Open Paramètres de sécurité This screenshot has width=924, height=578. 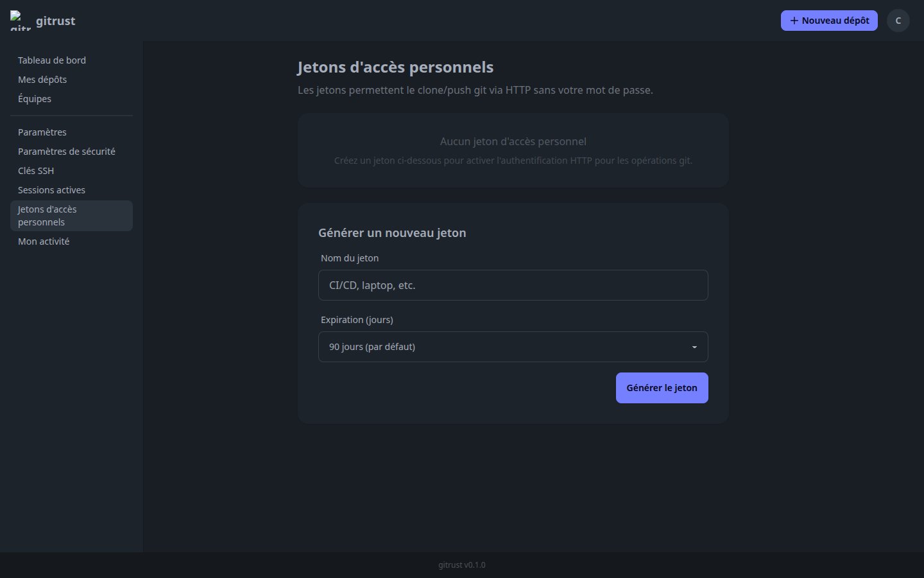(67, 151)
